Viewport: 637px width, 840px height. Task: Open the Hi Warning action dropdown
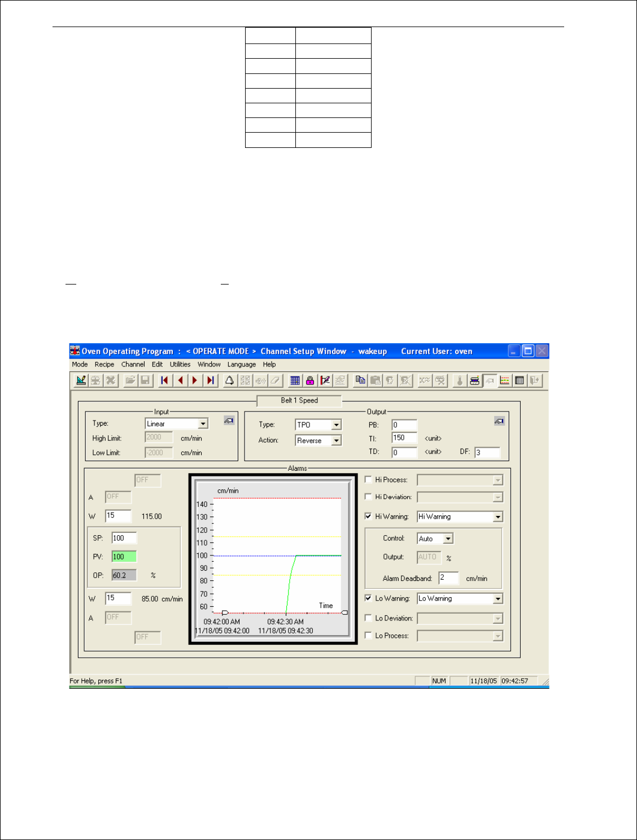498,517
